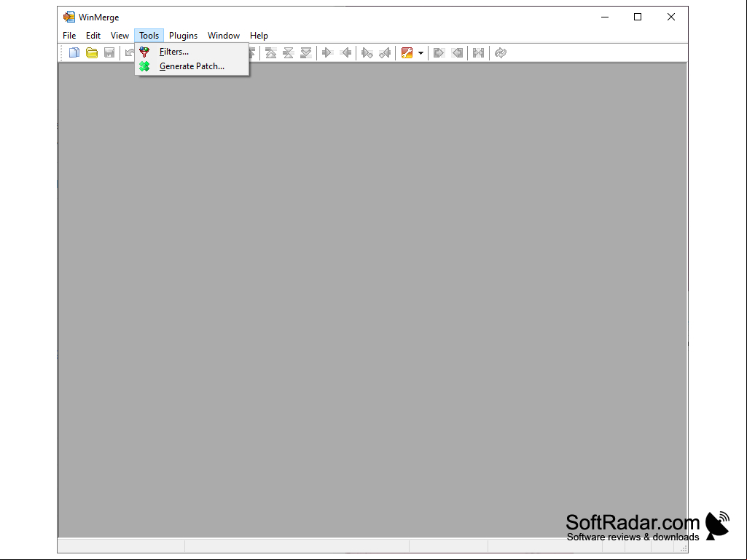The width and height of the screenshot is (747, 560).
Task: Go to Current Difference toolbar icon
Action: 288,53
